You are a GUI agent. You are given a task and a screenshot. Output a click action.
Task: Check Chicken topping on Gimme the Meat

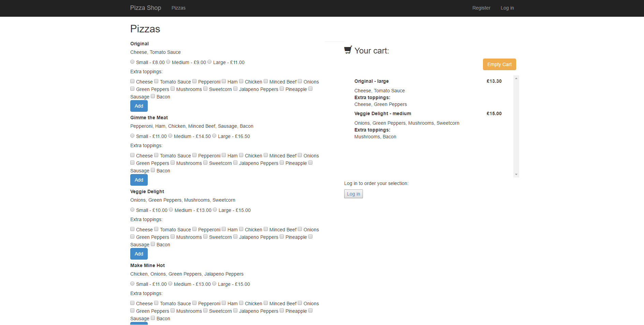coord(241,155)
